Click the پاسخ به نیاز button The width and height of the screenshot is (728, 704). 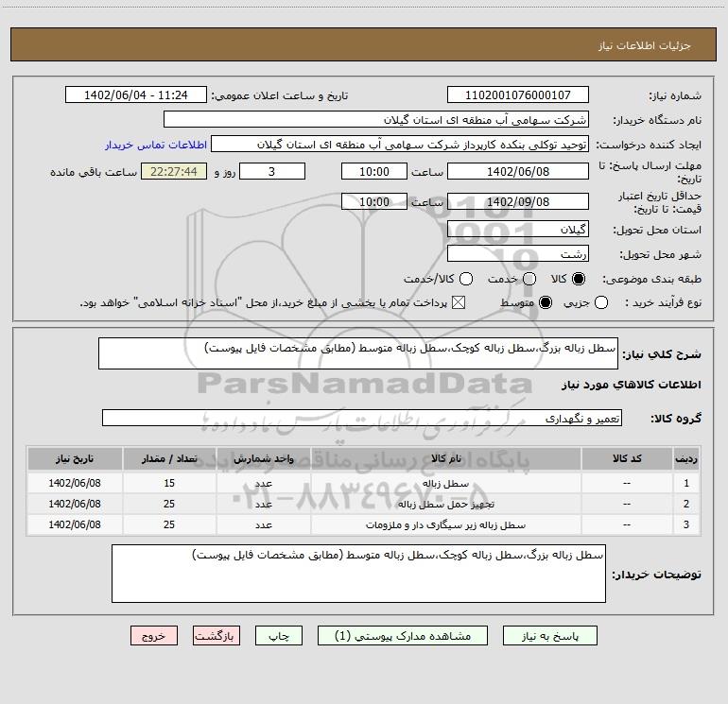pyautogui.click(x=550, y=636)
